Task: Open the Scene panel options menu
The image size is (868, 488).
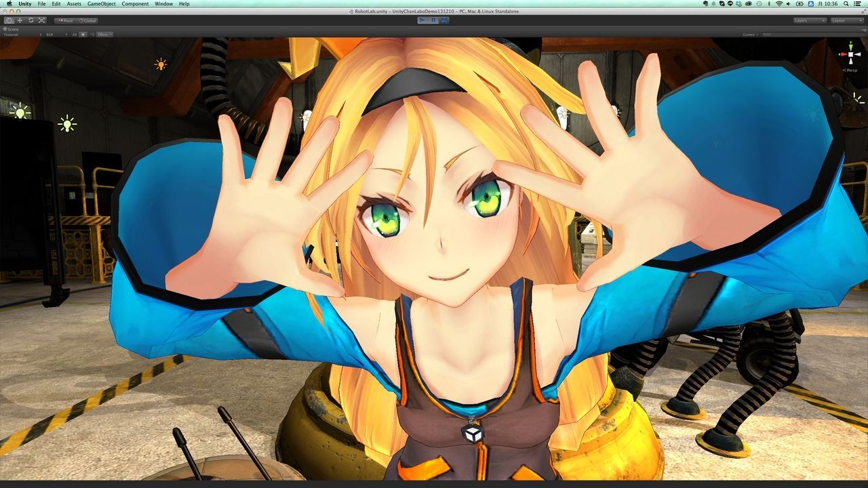Action: (863, 29)
